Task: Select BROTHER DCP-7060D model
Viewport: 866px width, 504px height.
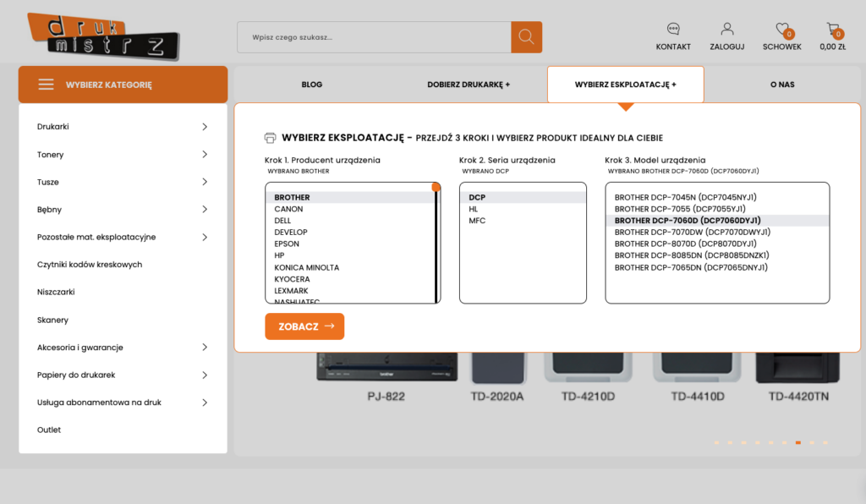Action: point(688,220)
